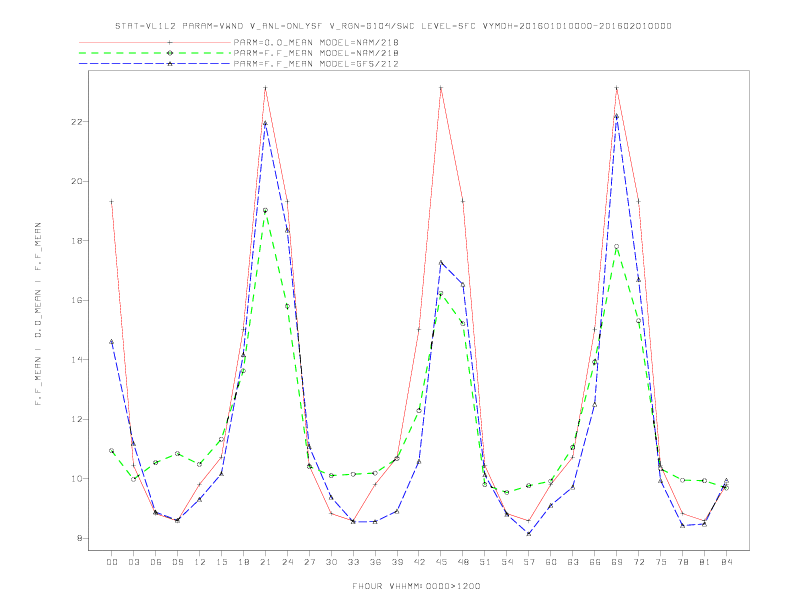Select legend entry PARM=F.F_MEAN MODEL=GFS/212

coord(316,64)
